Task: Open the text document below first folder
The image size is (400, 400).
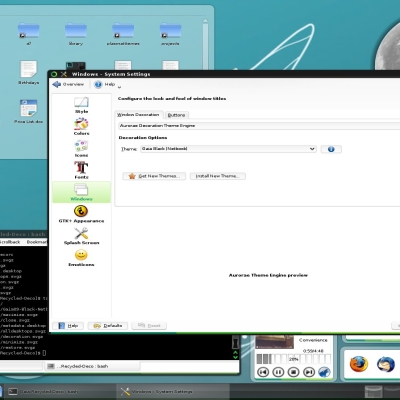Action: (x=29, y=72)
